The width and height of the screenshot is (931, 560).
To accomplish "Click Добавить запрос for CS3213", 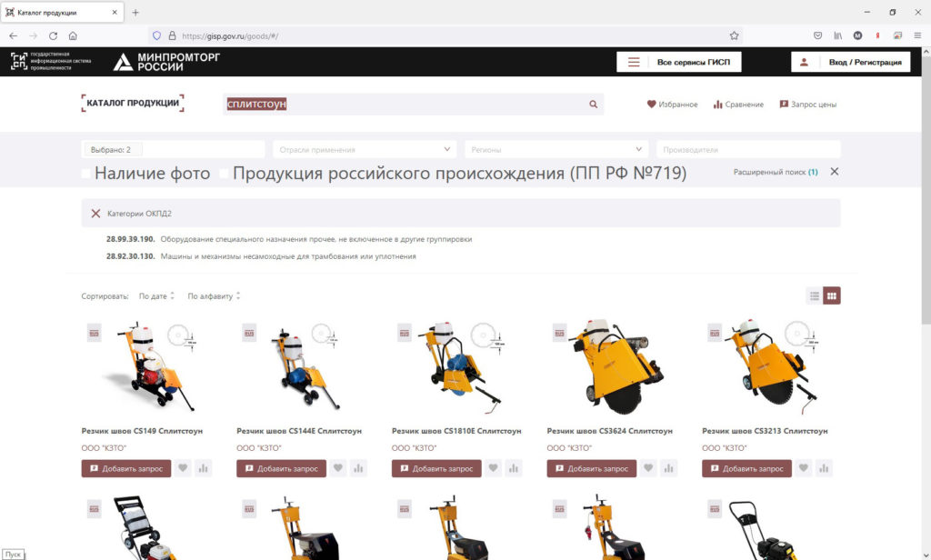I will 746,468.
